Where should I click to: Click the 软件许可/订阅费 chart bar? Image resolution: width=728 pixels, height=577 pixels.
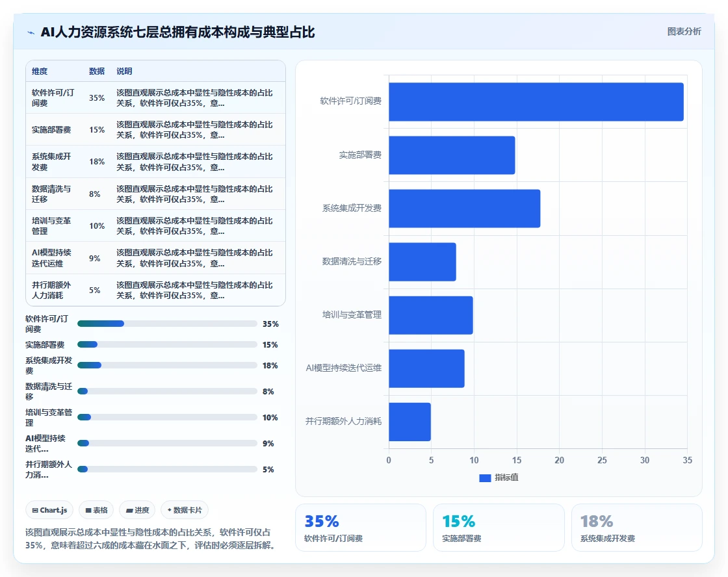[536, 101]
